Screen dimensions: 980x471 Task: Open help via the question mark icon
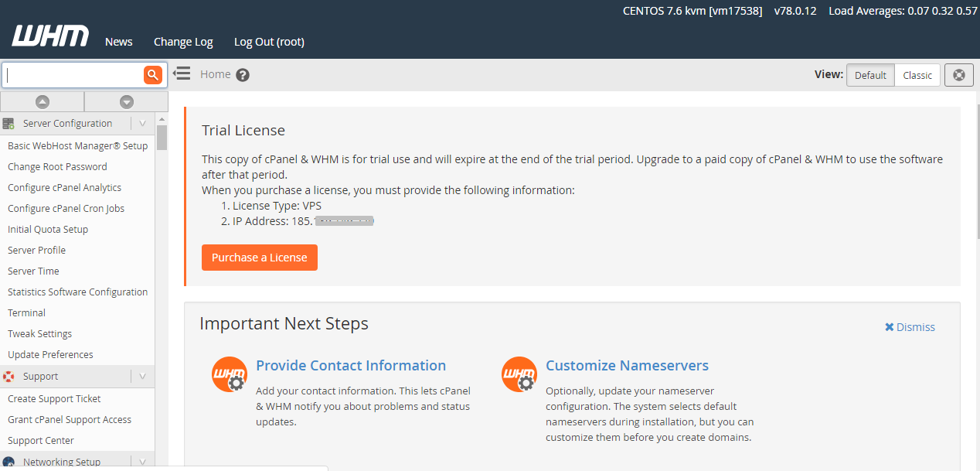pos(243,75)
